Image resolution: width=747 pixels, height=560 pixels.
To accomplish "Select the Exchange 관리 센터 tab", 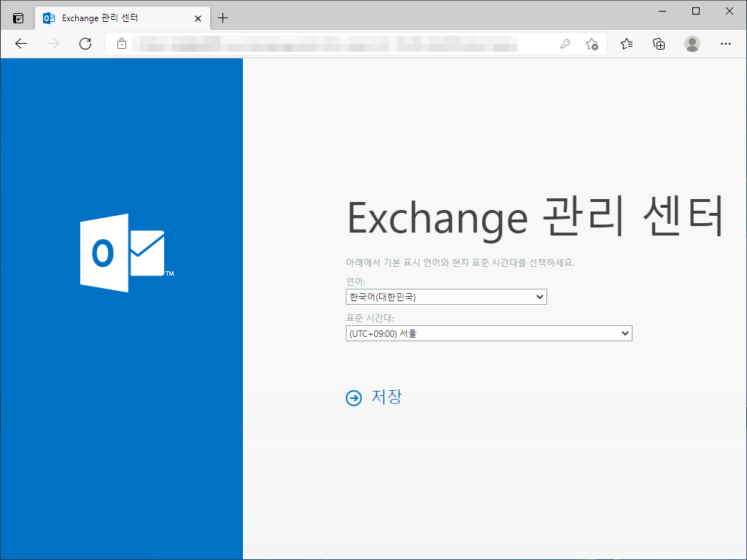I will [123, 18].
